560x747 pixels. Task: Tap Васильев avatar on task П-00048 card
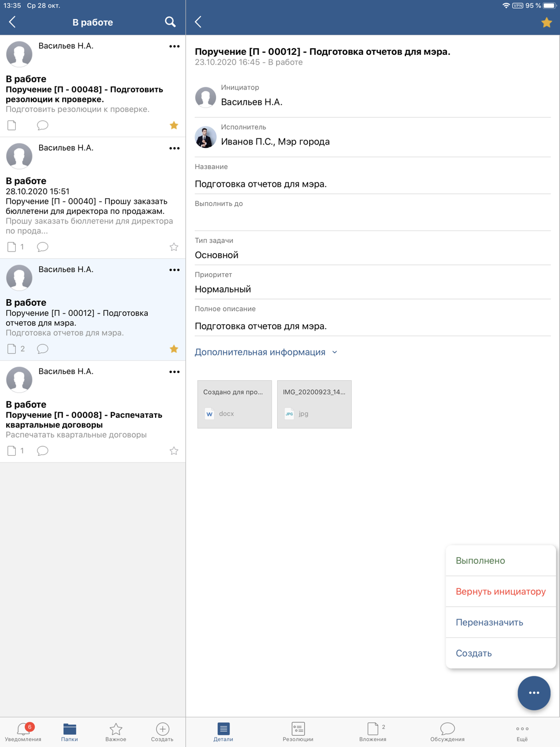[19, 54]
